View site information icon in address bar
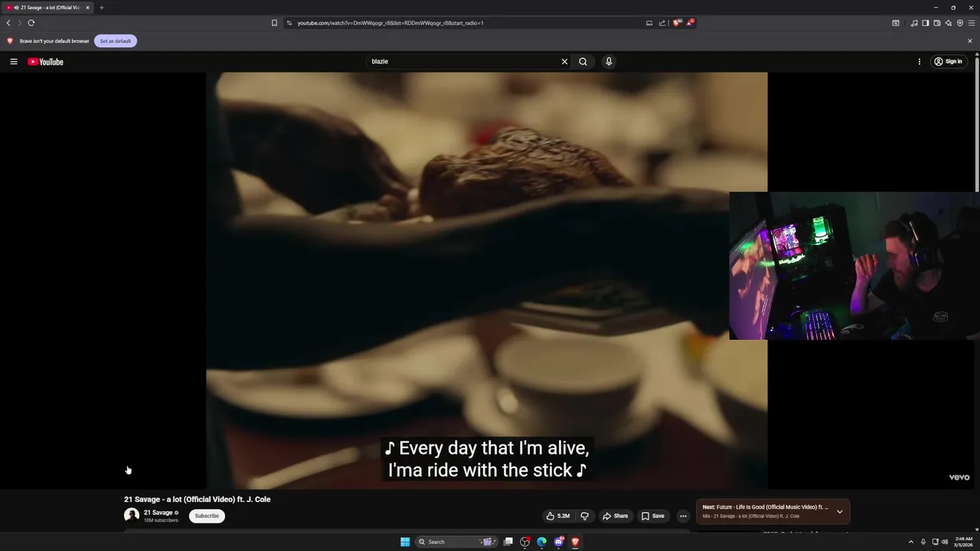 pyautogui.click(x=289, y=23)
